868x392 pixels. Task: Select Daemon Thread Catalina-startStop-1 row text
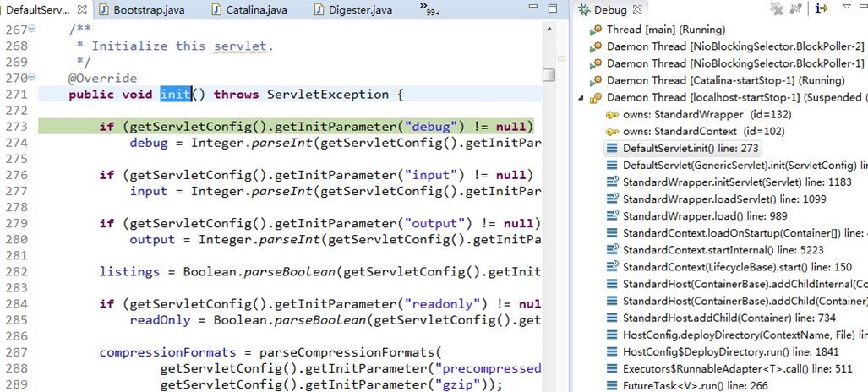point(726,81)
